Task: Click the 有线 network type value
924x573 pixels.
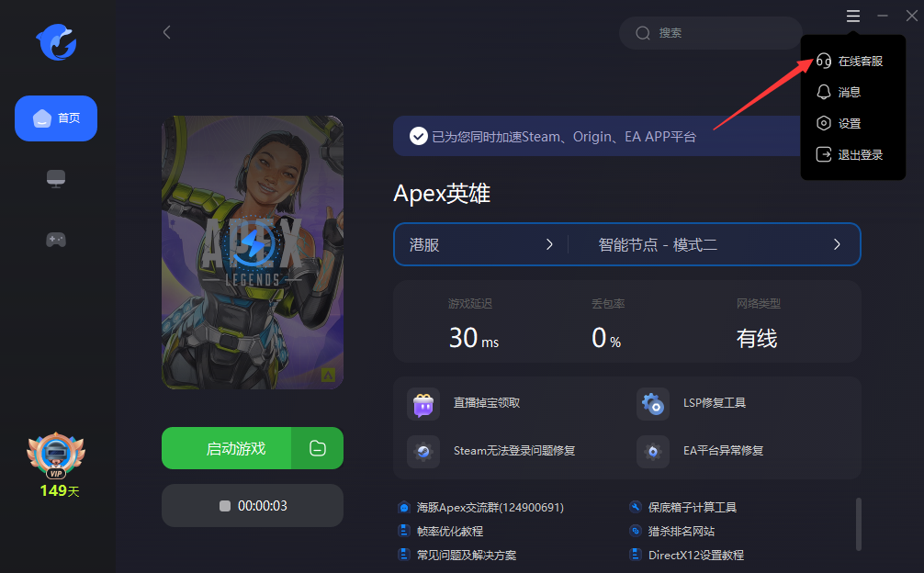Action: tap(757, 339)
